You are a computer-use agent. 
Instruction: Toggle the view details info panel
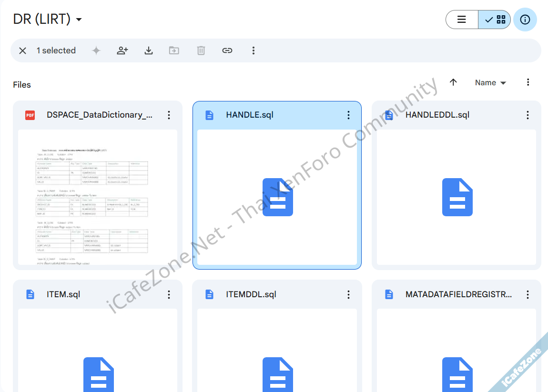pos(525,20)
